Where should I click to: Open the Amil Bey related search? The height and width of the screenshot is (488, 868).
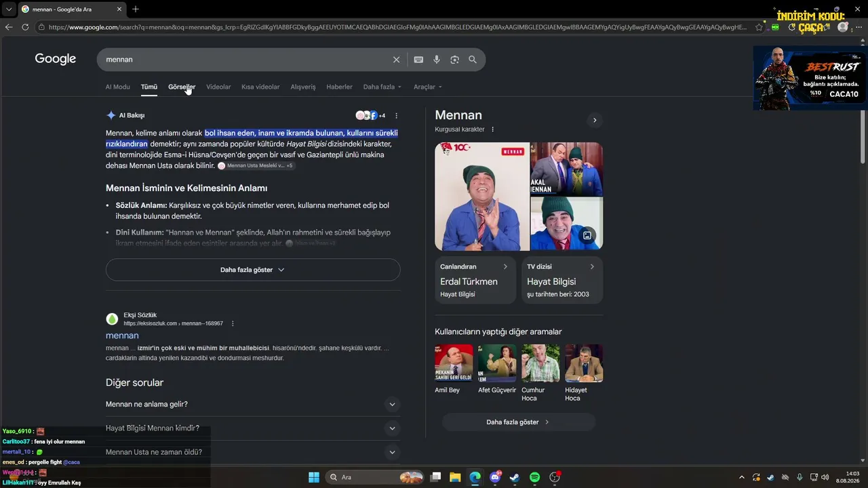(x=454, y=369)
